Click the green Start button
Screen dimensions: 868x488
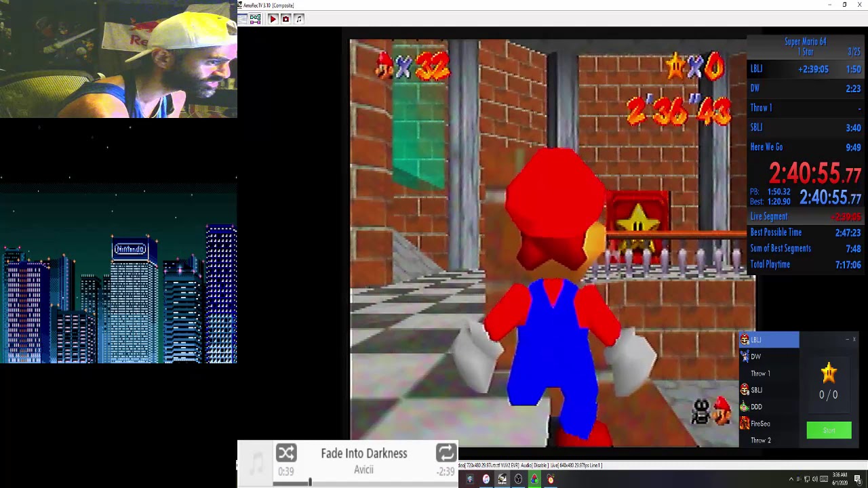(x=829, y=430)
